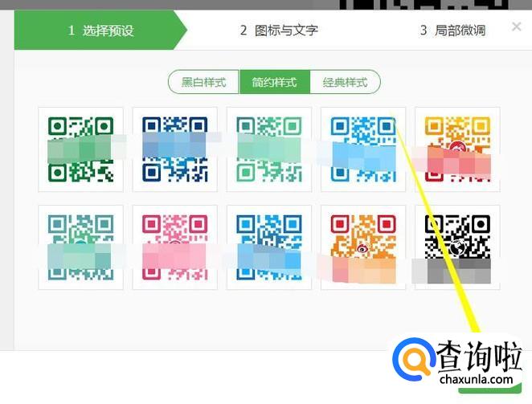The height and width of the screenshot is (404, 532).
Task: Choose the two-tone blue QR code preset
Action: click(269, 247)
